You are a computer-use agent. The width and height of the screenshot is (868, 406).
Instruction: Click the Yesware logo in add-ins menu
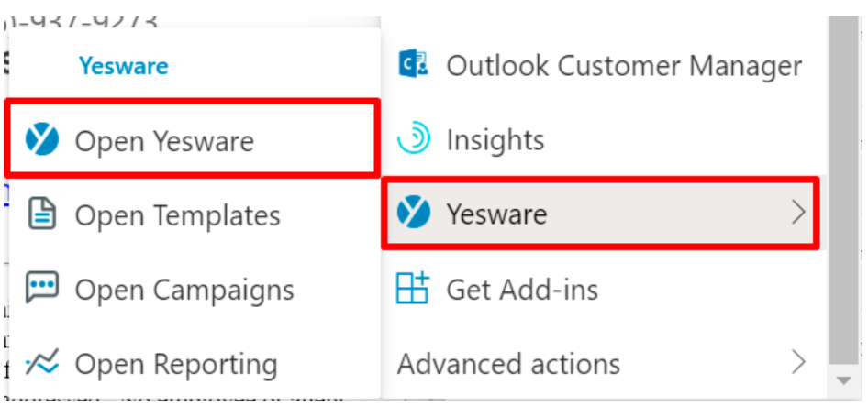pos(414,213)
